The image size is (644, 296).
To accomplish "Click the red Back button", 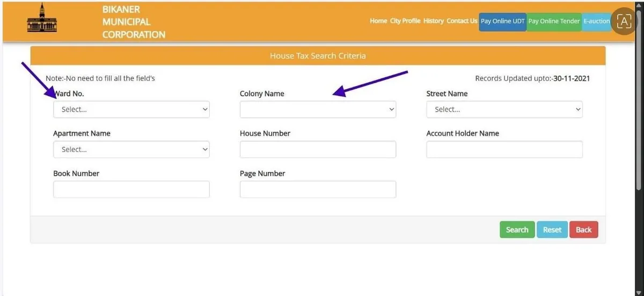I will 583,230.
